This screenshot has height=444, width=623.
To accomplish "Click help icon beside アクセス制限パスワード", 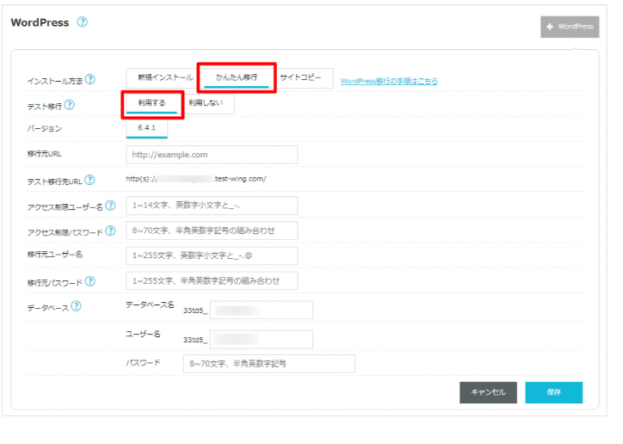I will click(x=112, y=231).
